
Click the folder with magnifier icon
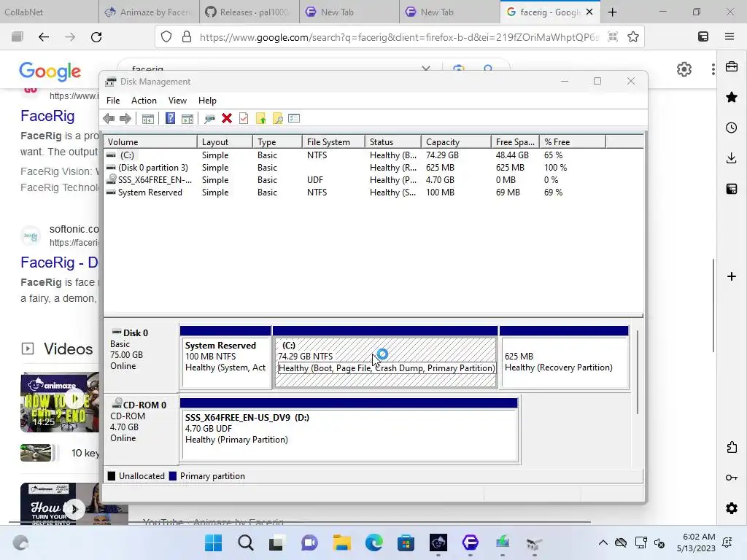click(277, 119)
